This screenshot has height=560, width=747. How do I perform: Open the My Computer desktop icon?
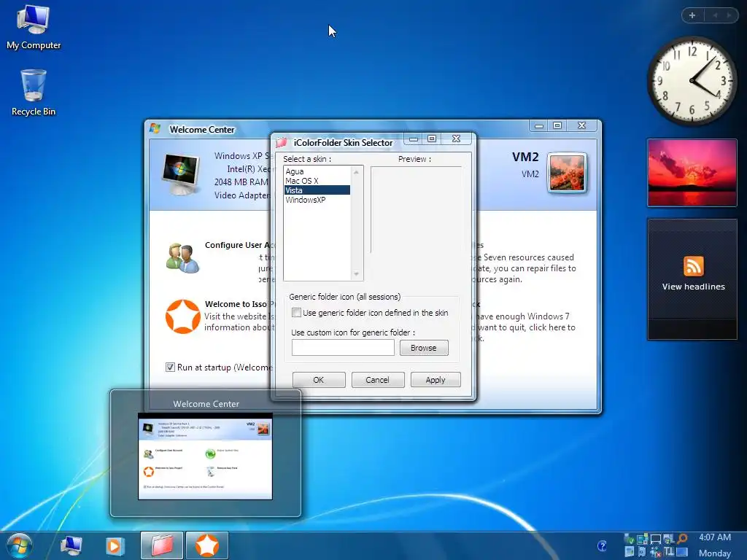[34, 27]
